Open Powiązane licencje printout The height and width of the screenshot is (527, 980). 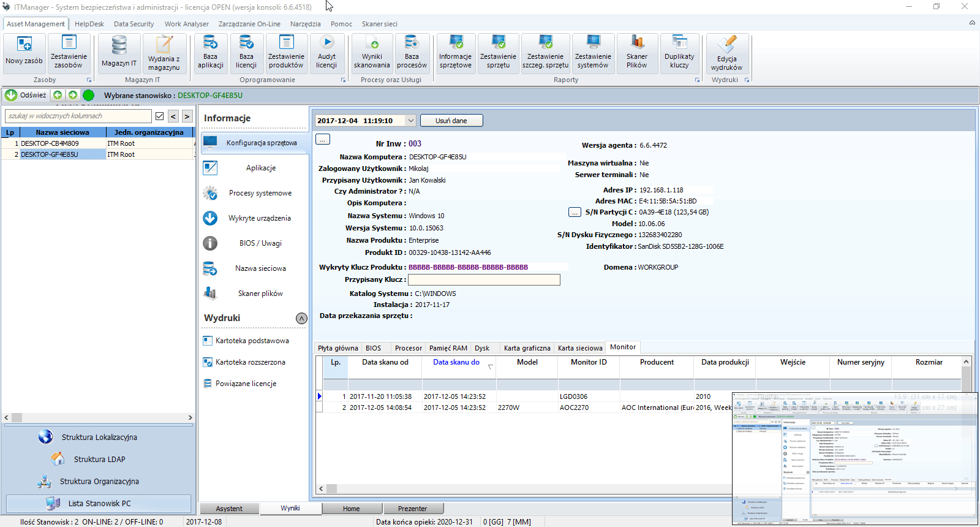coord(240,384)
